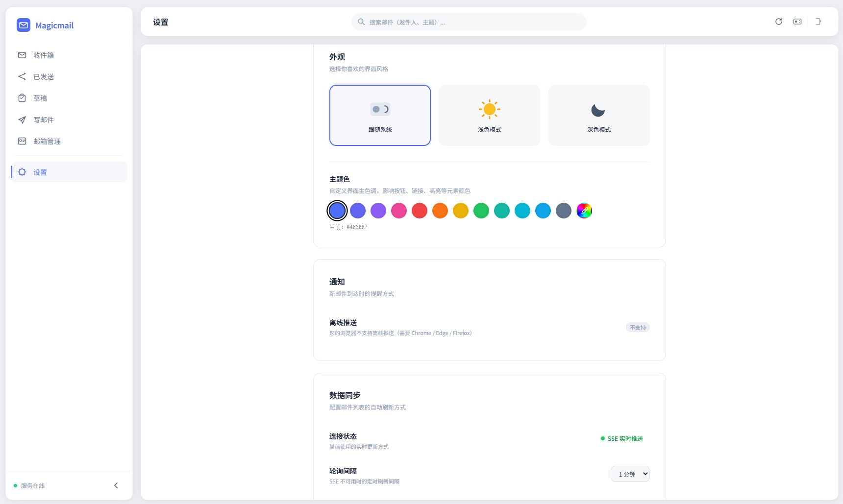Viewport: 843px width, 504px height.
Task: Click the display mode icon in top bar
Action: pos(797,22)
